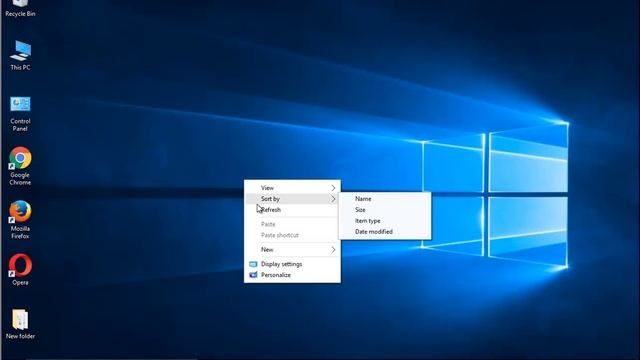Screen dimensions: 640x360
Task: Click the Display settings monitor icon
Action: click(x=253, y=264)
